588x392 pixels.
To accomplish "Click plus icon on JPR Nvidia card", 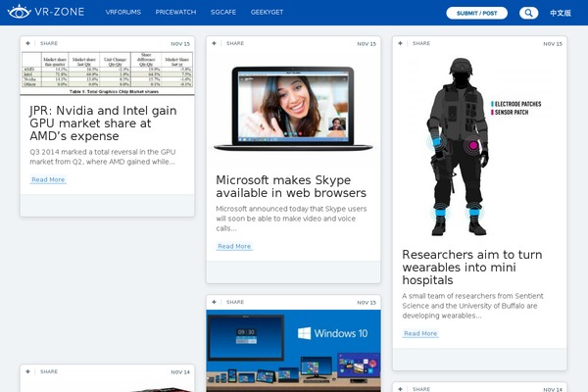I will point(27,43).
